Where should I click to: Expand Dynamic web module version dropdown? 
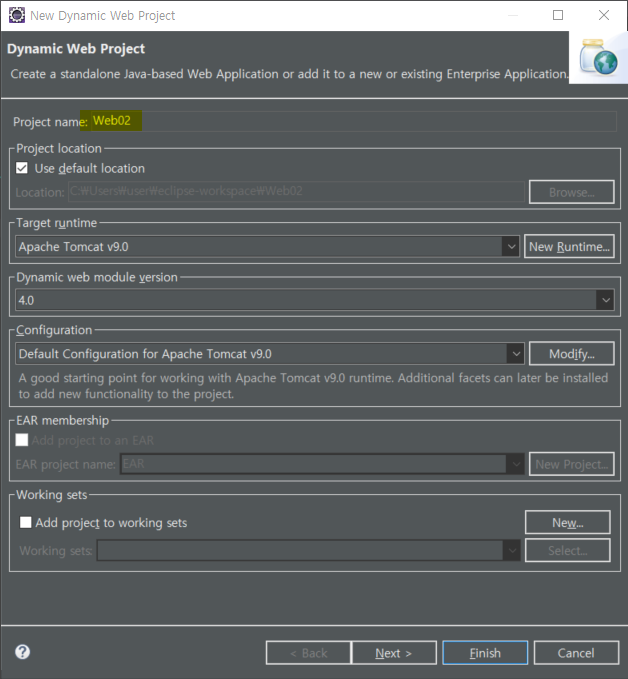tap(605, 300)
